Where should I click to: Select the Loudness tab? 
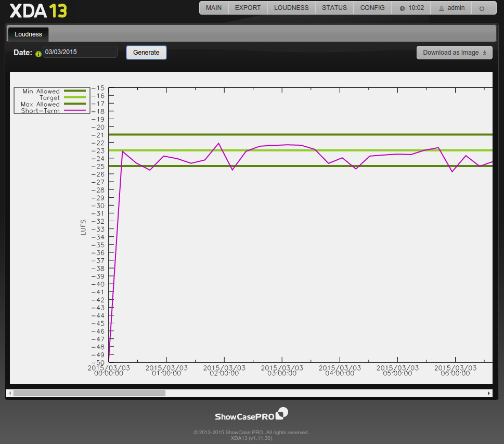pyautogui.click(x=28, y=34)
